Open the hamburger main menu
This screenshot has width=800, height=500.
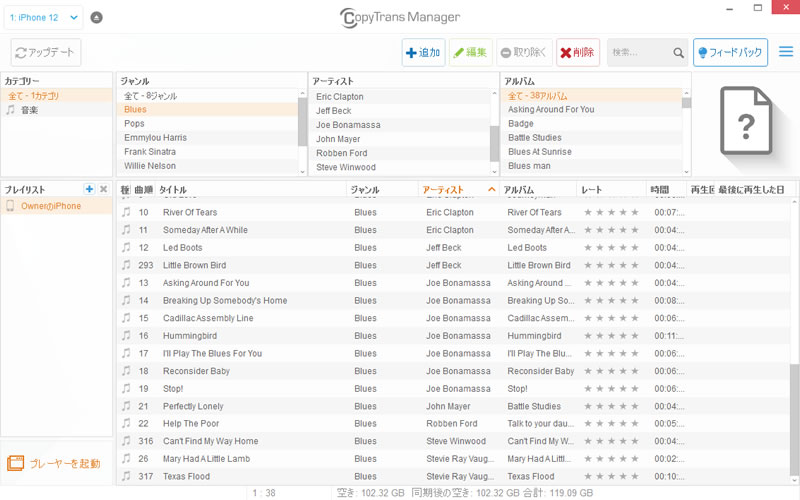786,52
